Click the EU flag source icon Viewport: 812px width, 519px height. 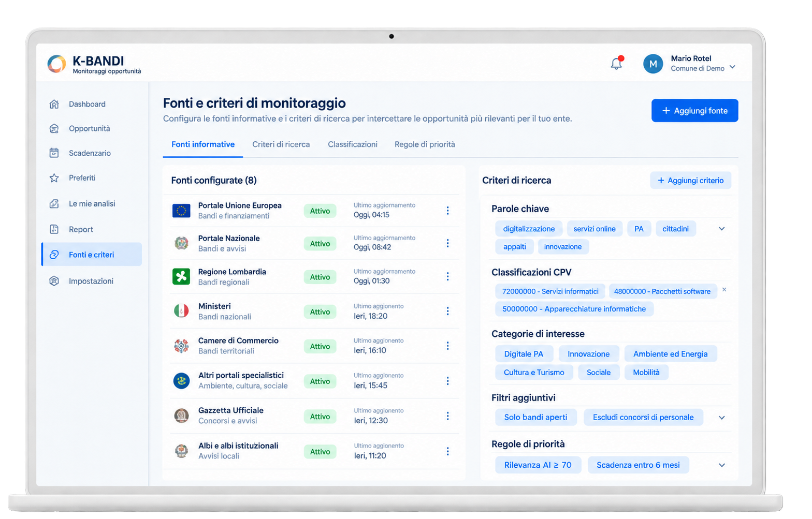tap(181, 211)
